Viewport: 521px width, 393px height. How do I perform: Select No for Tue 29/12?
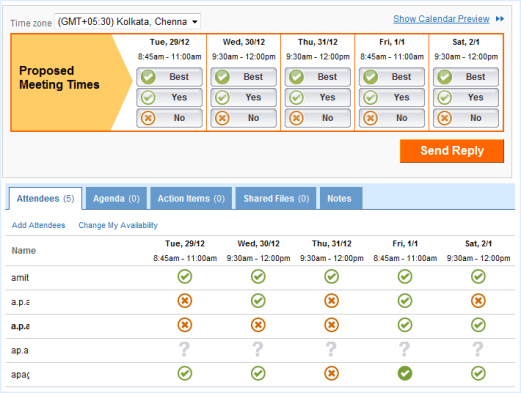click(x=169, y=118)
